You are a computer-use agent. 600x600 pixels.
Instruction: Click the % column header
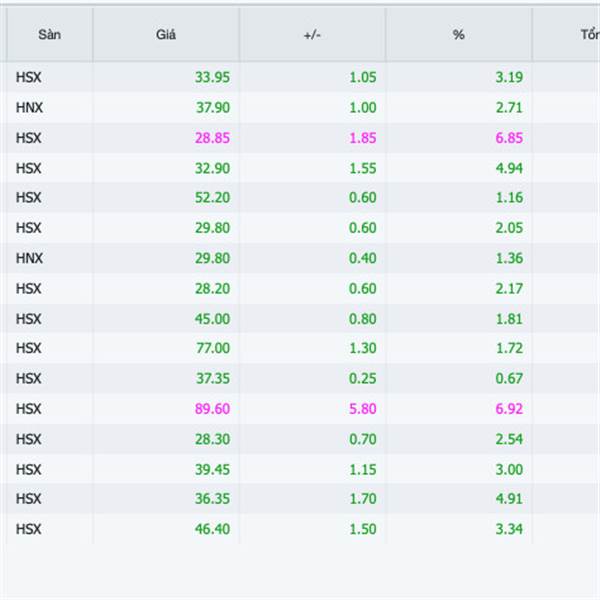pos(458,35)
